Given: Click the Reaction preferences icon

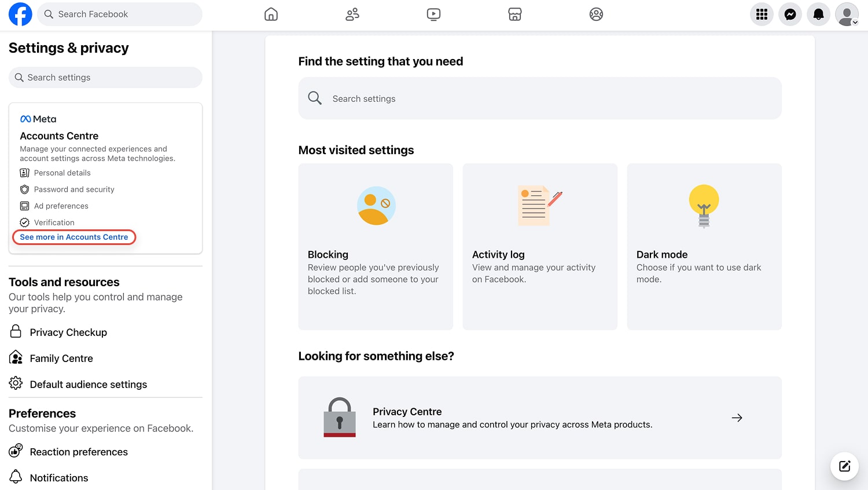Looking at the screenshot, I should [16, 451].
